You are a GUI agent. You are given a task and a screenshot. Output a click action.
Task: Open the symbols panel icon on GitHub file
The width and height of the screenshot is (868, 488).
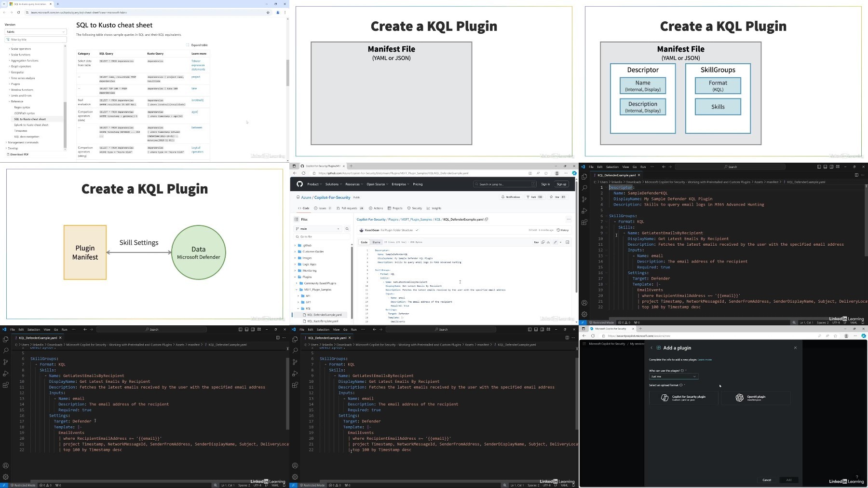[567, 242]
